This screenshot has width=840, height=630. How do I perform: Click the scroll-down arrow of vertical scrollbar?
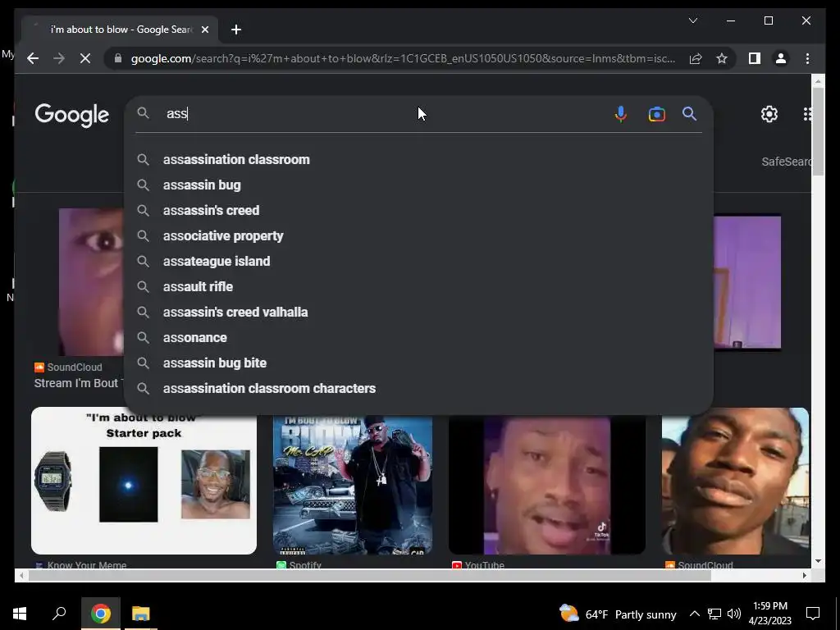click(x=818, y=561)
